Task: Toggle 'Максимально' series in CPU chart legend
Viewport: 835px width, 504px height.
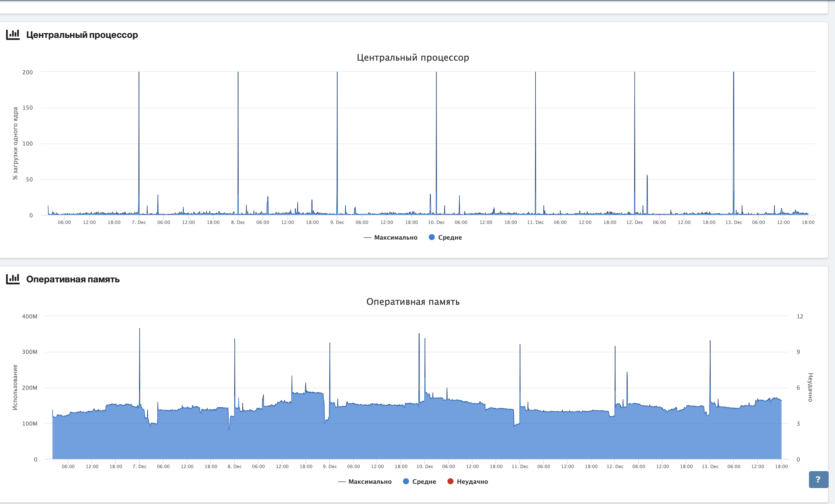Action: tap(395, 237)
